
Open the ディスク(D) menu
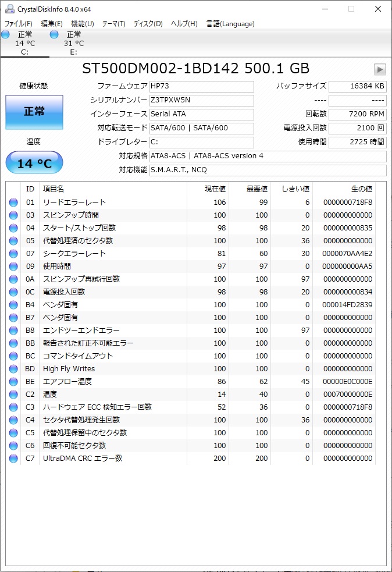[148, 24]
